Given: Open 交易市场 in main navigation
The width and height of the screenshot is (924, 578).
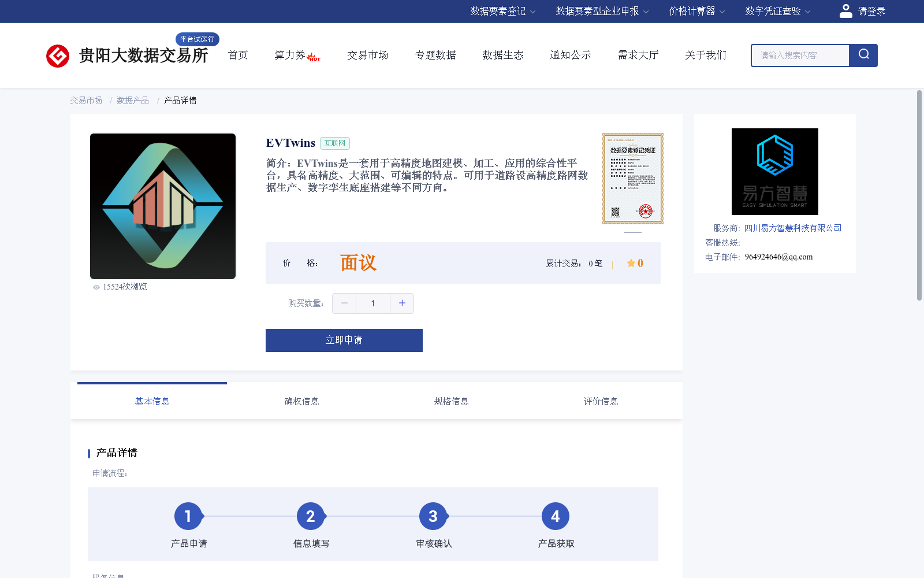Looking at the screenshot, I should [367, 55].
